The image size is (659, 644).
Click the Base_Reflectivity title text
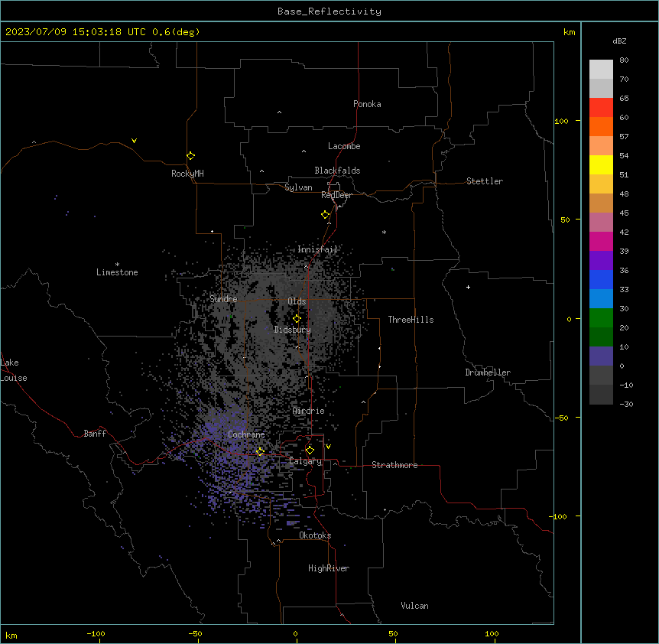[329, 11]
